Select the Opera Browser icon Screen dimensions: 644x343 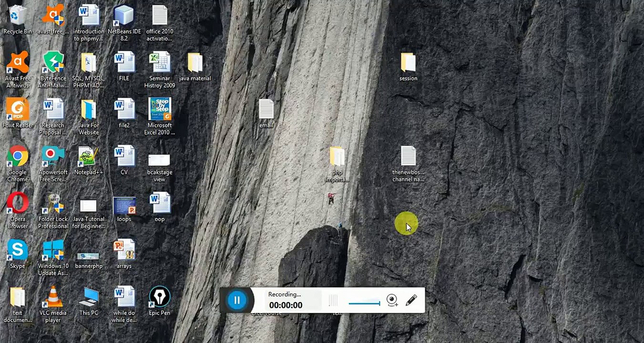tap(18, 207)
